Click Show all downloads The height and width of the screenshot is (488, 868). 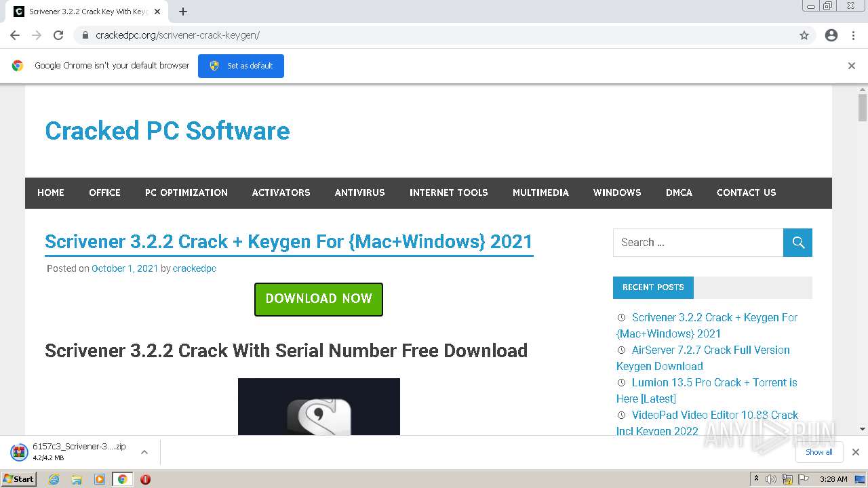(819, 452)
